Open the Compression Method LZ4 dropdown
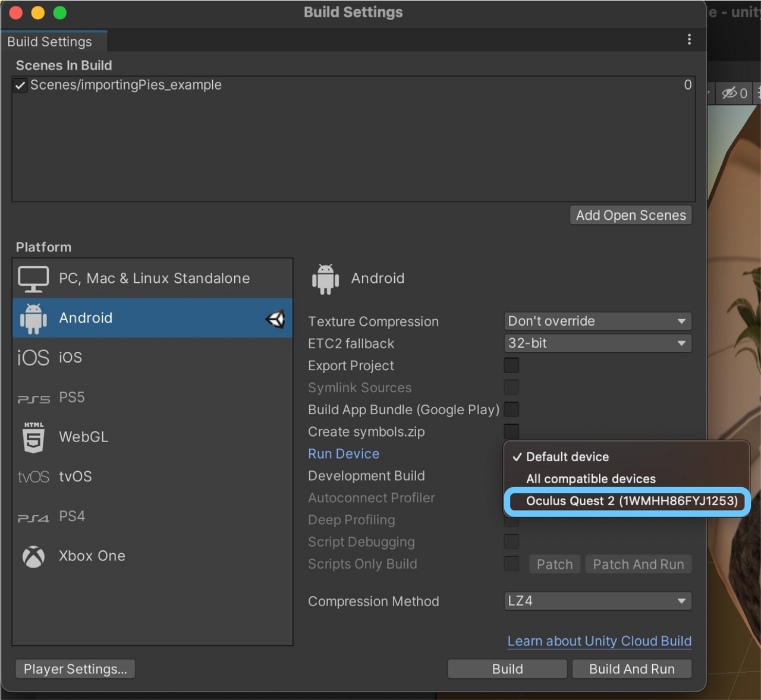Screen dimensions: 761x700 [598, 601]
